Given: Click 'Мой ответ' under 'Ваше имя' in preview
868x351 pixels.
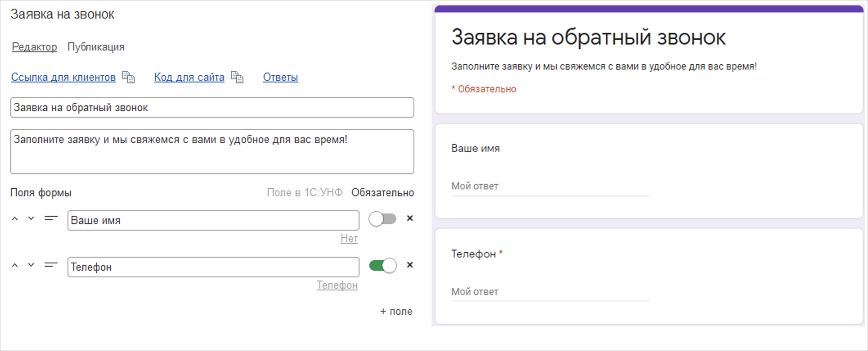Looking at the screenshot, I should [550, 186].
